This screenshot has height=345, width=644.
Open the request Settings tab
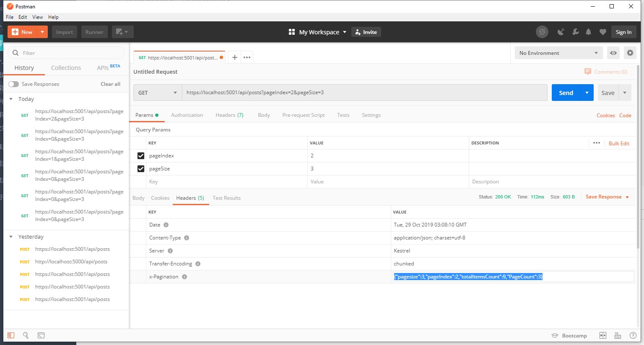tap(371, 115)
